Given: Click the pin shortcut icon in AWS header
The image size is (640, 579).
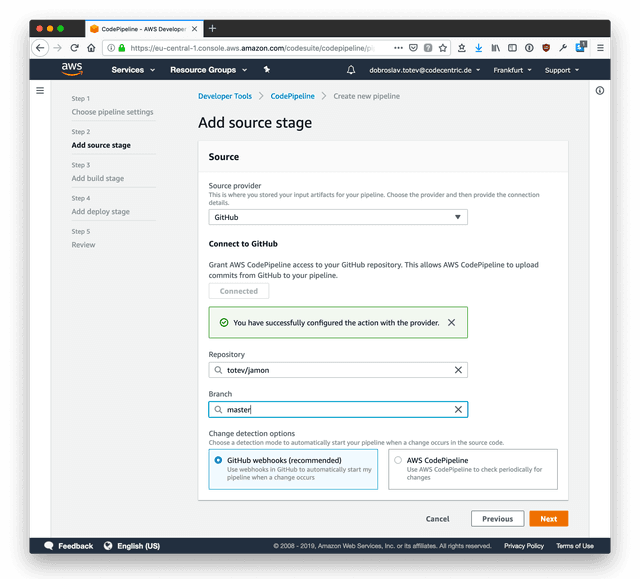Looking at the screenshot, I should 267,70.
